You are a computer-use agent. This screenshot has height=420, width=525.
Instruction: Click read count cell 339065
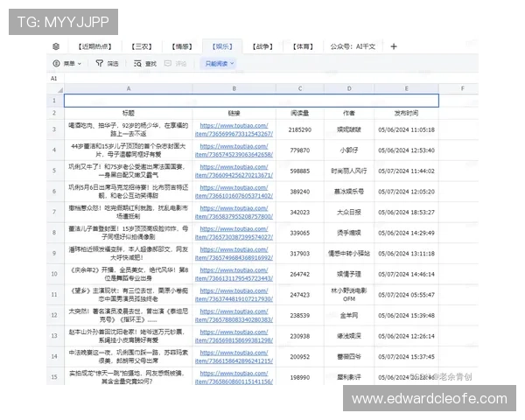[300, 233]
